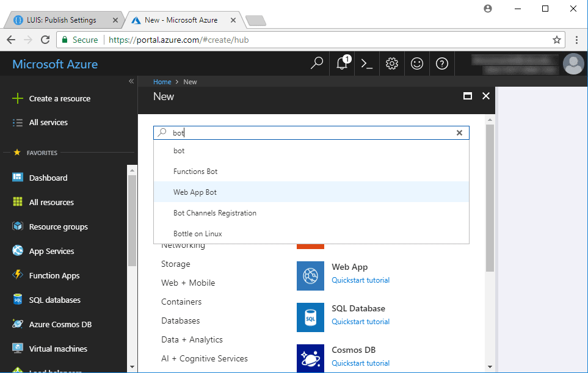Image resolution: width=588 pixels, height=373 pixels.
Task: Click the browser address bar URL
Action: pos(178,40)
